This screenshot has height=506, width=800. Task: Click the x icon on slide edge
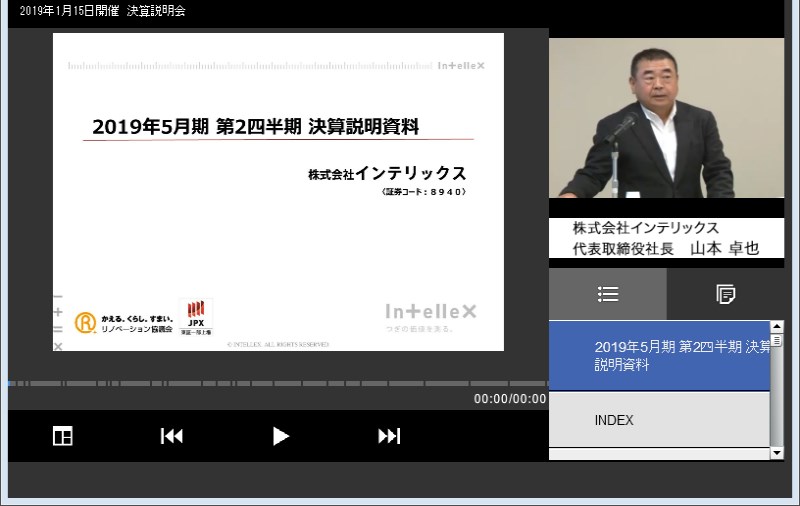(x=58, y=346)
